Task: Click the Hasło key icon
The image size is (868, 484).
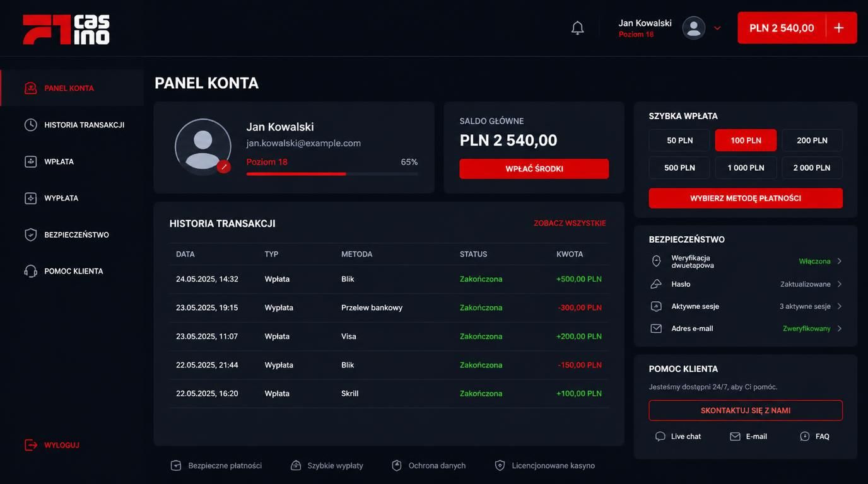Action: [x=656, y=284]
